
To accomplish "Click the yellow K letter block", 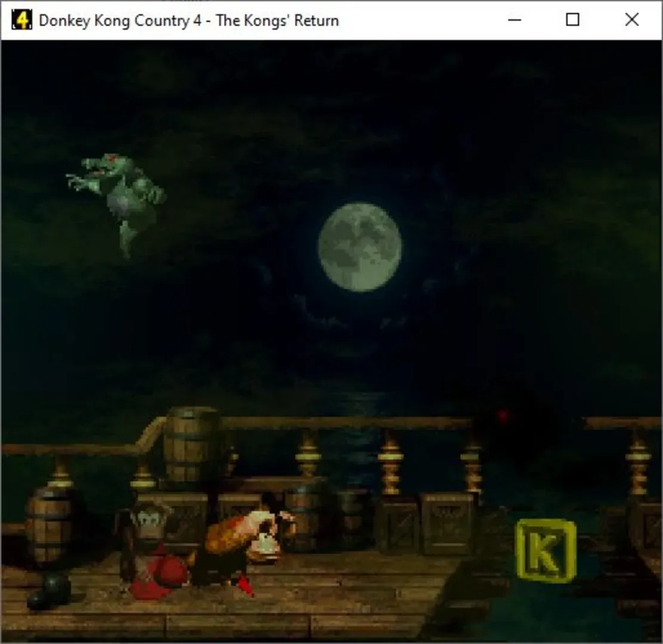I will click(x=546, y=551).
